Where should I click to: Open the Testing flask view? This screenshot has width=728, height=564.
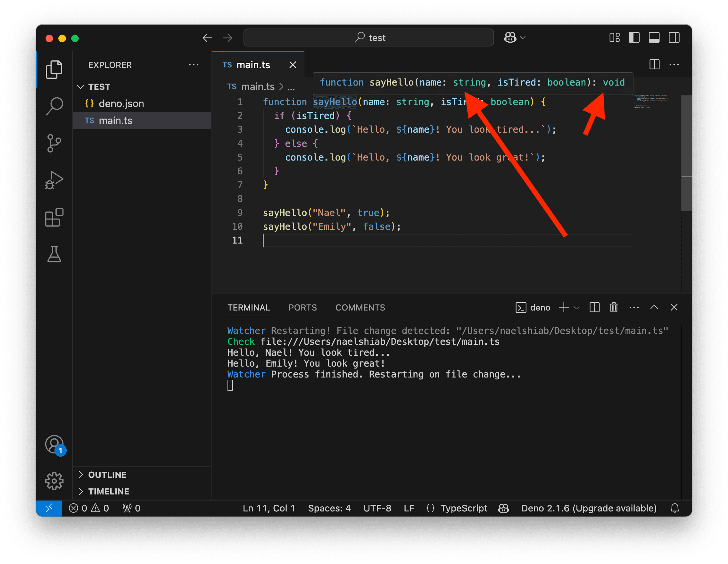click(x=54, y=254)
